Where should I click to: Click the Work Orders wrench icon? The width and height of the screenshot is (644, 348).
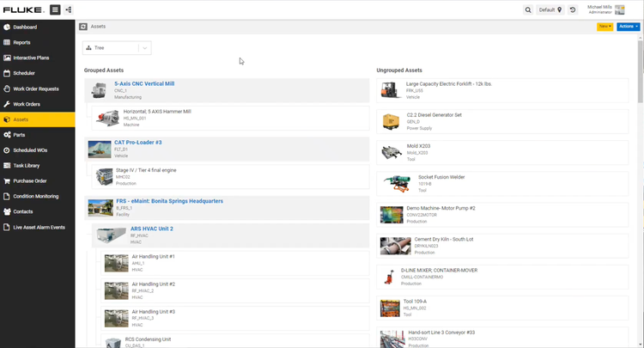[x=7, y=104]
